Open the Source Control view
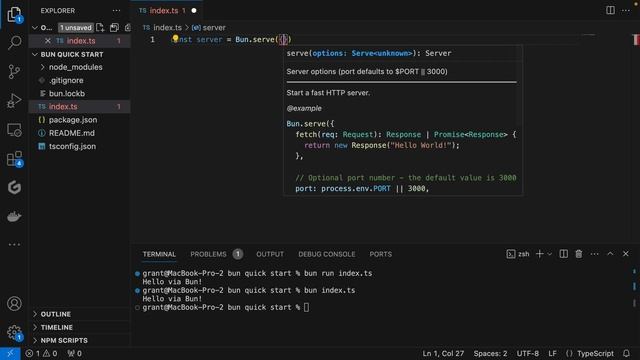The height and width of the screenshot is (360, 640). tap(14, 71)
